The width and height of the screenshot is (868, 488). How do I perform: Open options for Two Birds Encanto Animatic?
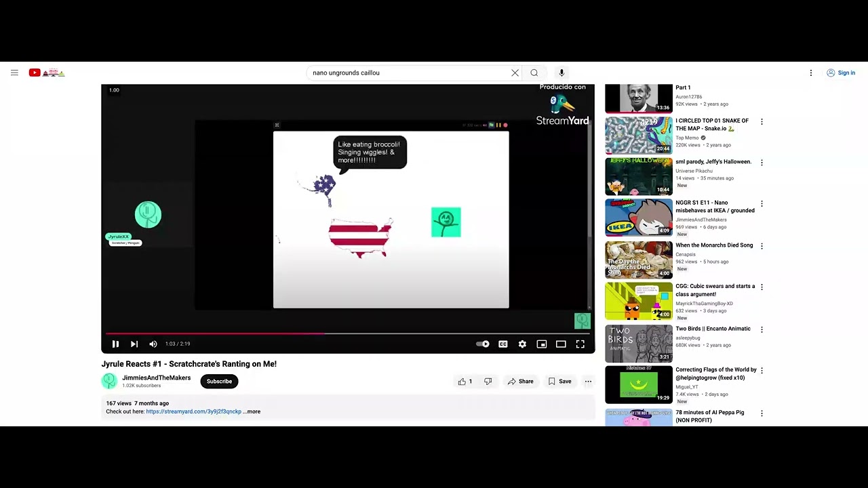[x=762, y=329]
